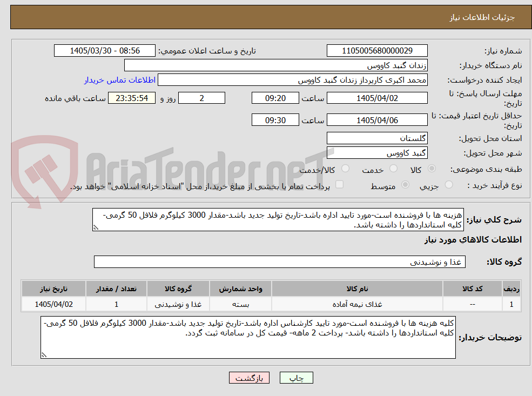Click the غذای نیمه آماده table cell
532x396 pixels.
pos(357,304)
